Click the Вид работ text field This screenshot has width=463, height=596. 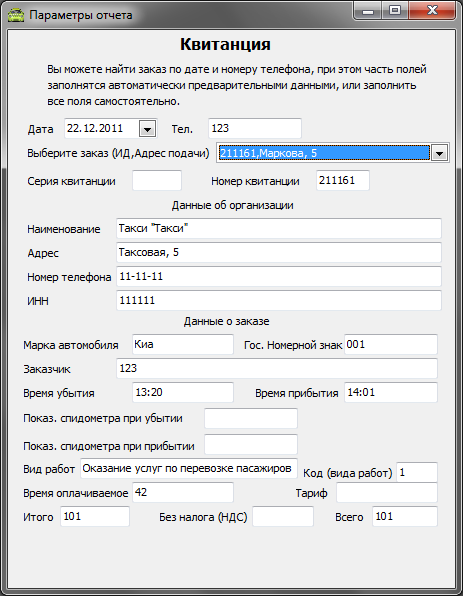[189, 468]
